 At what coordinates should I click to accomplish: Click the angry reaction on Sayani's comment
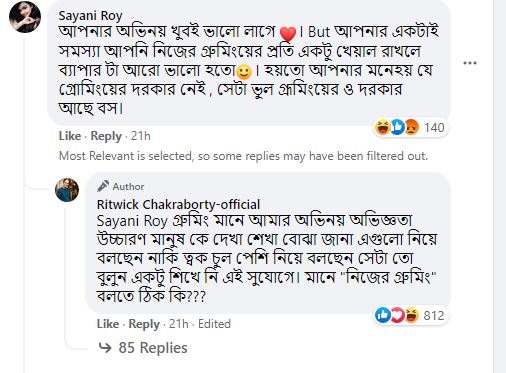click(412, 127)
